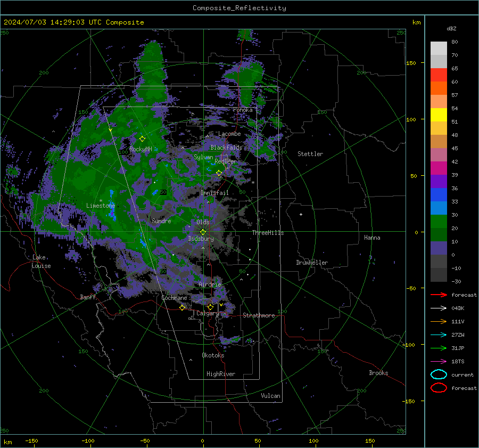This screenshot has height=448, width=479.
Task: Select the Limestone label
Action: tap(101, 206)
